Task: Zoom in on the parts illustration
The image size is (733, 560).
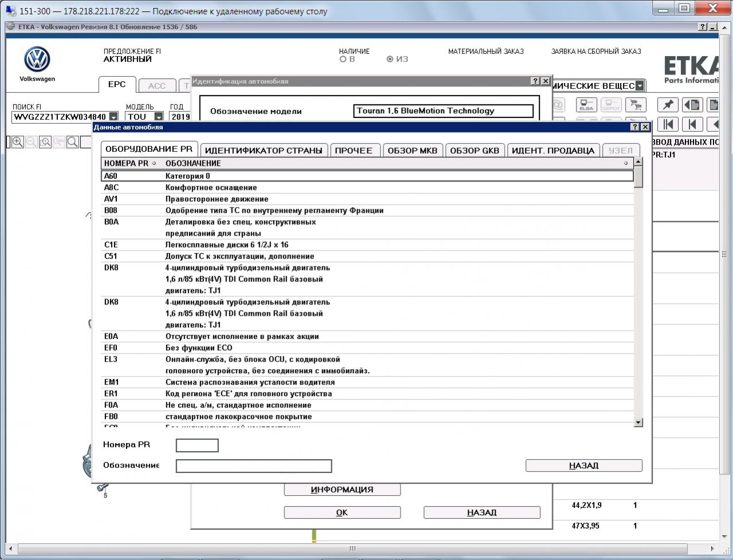Action: point(18,142)
